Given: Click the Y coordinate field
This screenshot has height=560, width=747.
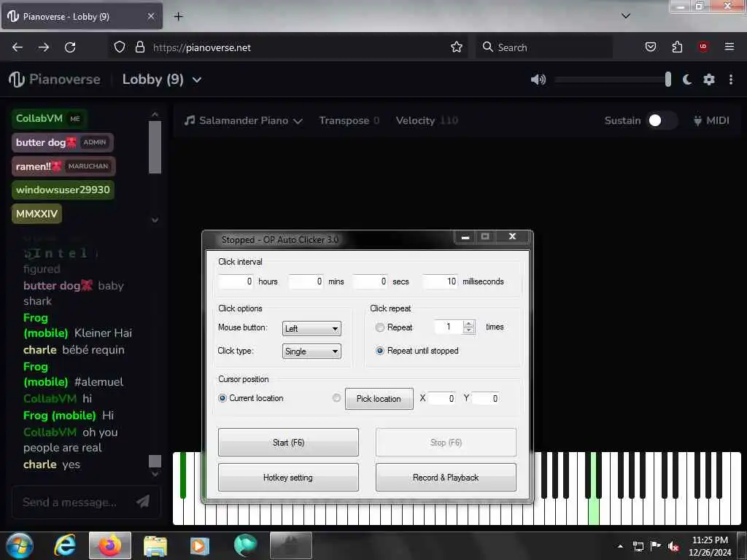Looking at the screenshot, I should pos(485,399).
